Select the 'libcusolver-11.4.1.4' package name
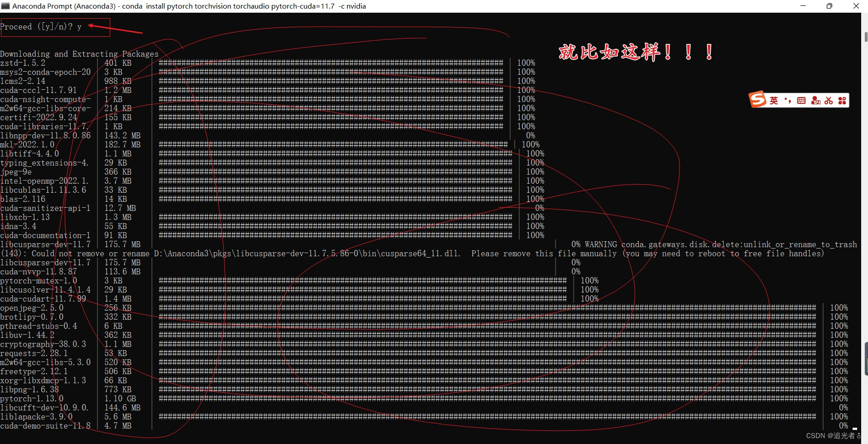This screenshot has width=868, height=444. click(45, 290)
